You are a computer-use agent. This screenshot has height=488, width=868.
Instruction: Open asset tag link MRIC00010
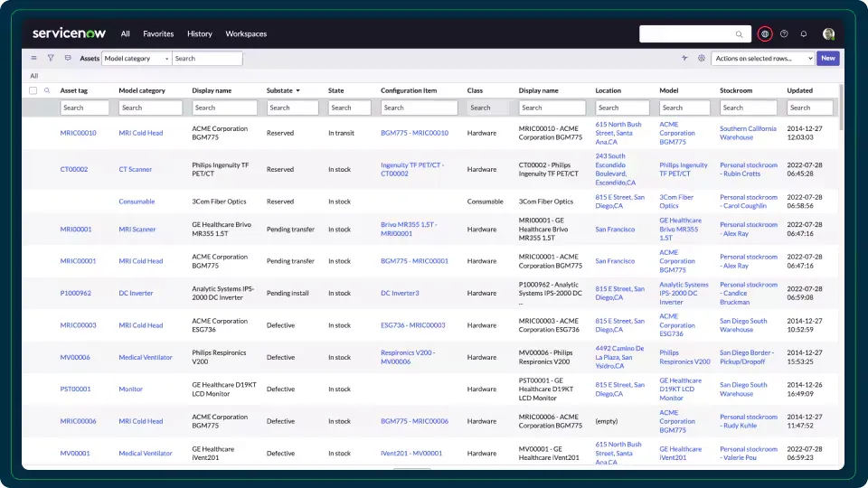(x=78, y=133)
